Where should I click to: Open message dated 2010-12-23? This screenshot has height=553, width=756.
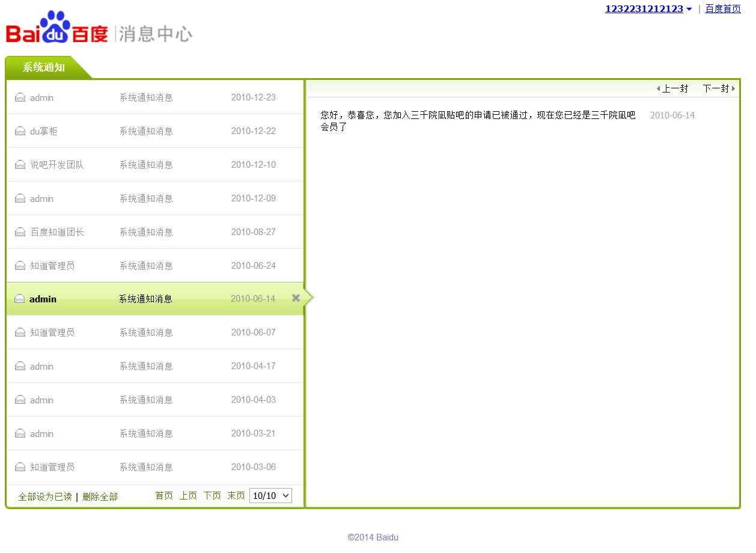tap(155, 97)
